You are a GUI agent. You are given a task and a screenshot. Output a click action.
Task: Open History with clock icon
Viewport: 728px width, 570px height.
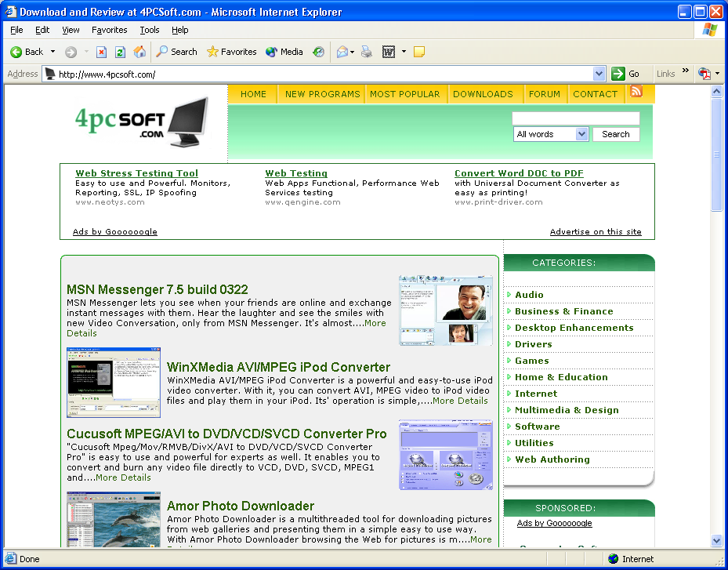point(318,52)
